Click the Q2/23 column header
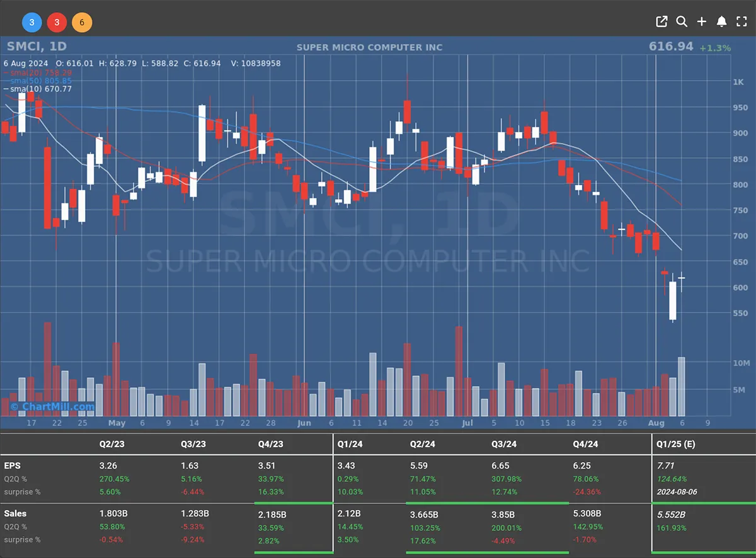The image size is (756, 558). point(112,444)
